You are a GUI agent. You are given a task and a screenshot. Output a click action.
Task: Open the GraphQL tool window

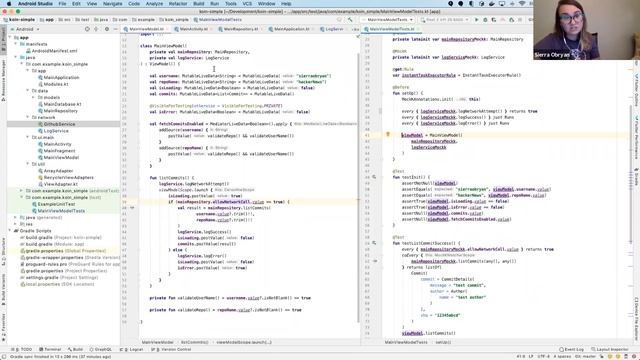coord(101,349)
